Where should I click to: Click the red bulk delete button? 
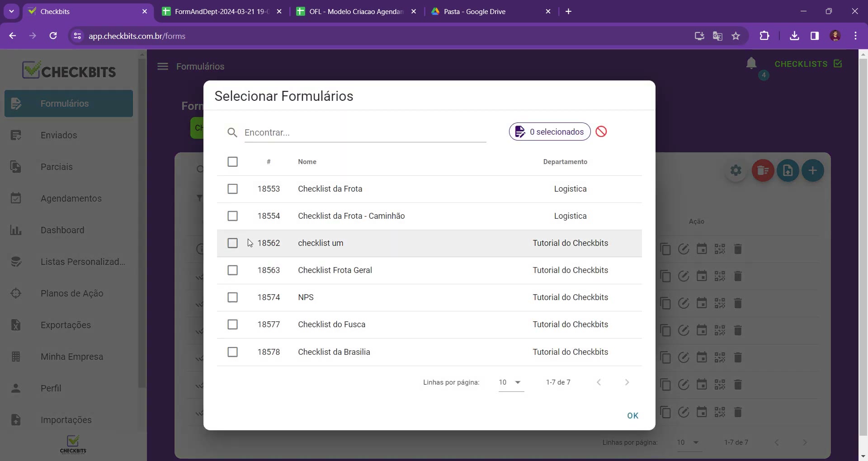point(763,170)
